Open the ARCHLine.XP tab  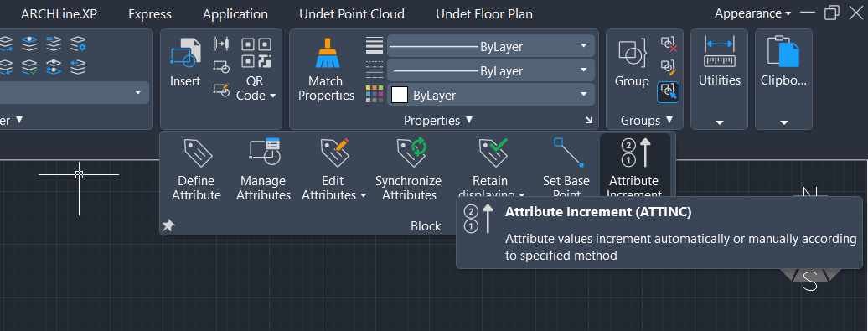(59, 14)
